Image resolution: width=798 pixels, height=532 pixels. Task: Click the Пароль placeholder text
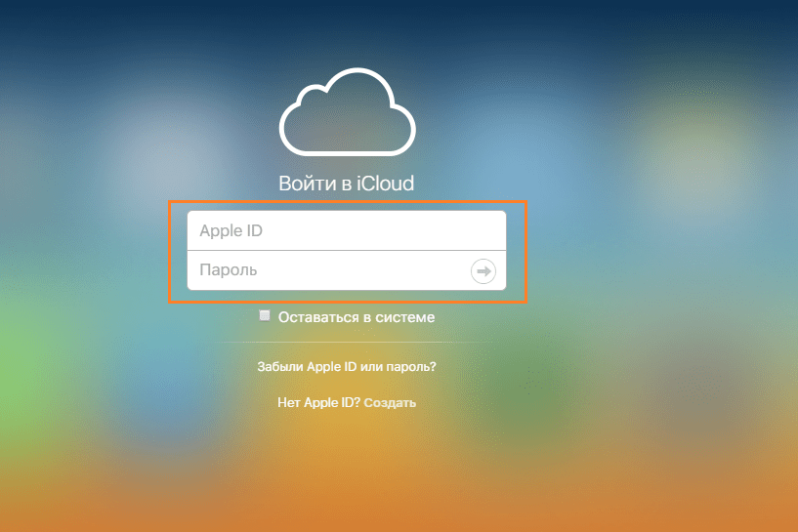(228, 270)
